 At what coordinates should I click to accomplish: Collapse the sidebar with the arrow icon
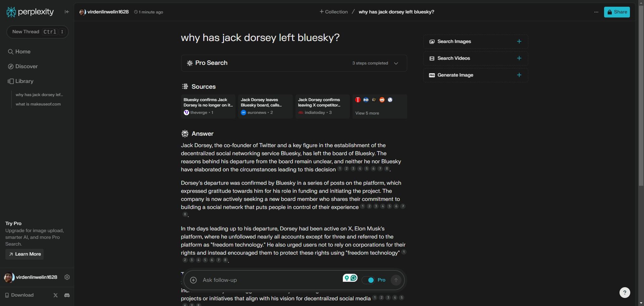66,12
